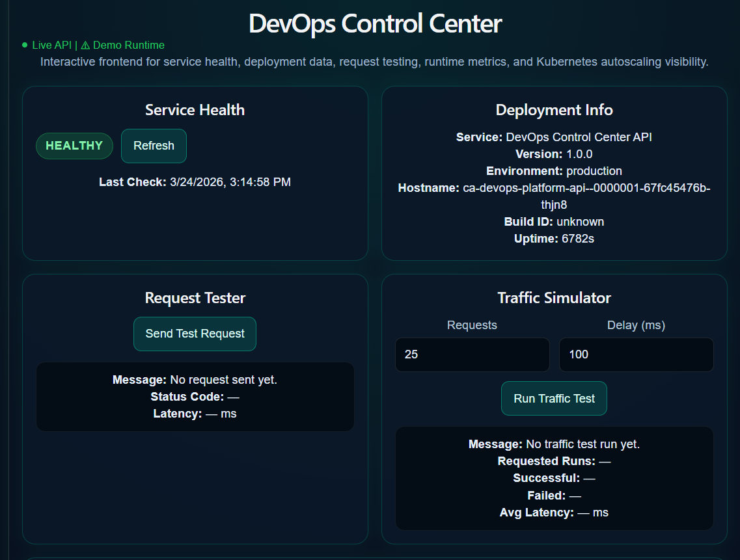Click Run Traffic Test
This screenshot has height=560, width=740.
554,398
